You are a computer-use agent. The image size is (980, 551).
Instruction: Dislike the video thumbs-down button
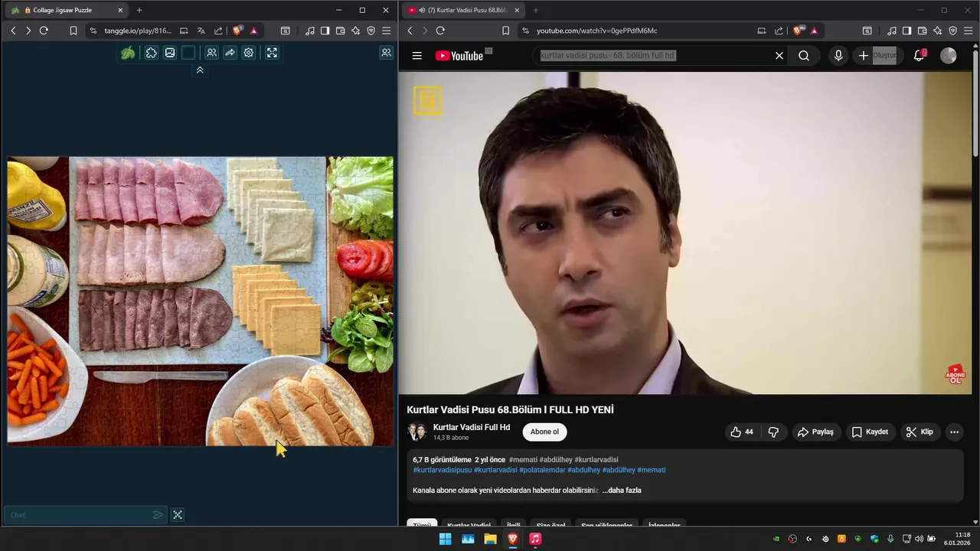click(773, 432)
